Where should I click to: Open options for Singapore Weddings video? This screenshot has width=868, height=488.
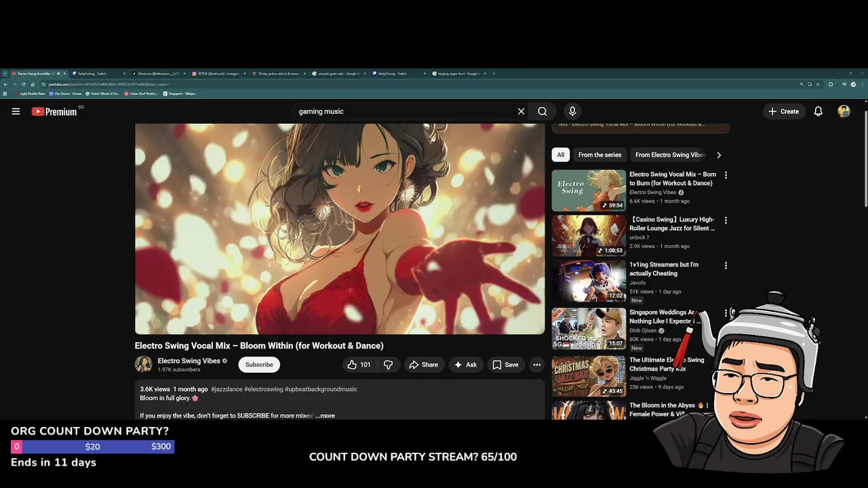[x=726, y=313]
